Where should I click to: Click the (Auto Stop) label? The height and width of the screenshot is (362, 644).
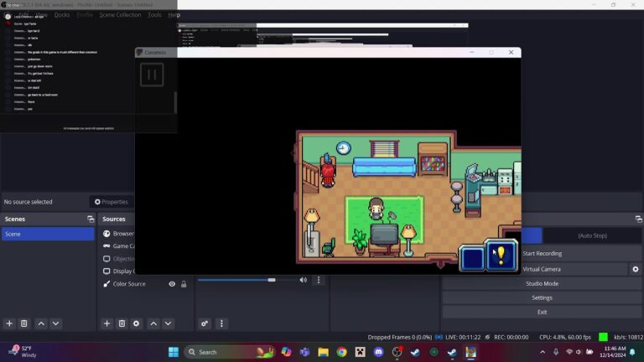[x=592, y=235]
